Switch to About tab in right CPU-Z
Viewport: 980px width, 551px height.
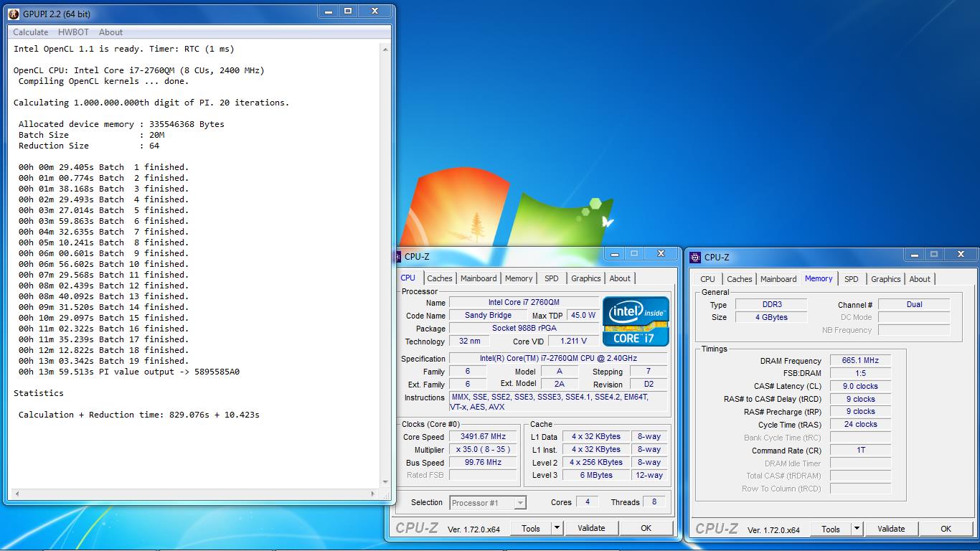920,279
